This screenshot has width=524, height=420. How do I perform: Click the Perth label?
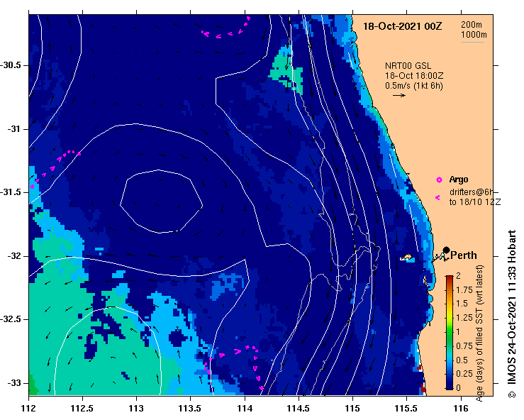point(464,255)
